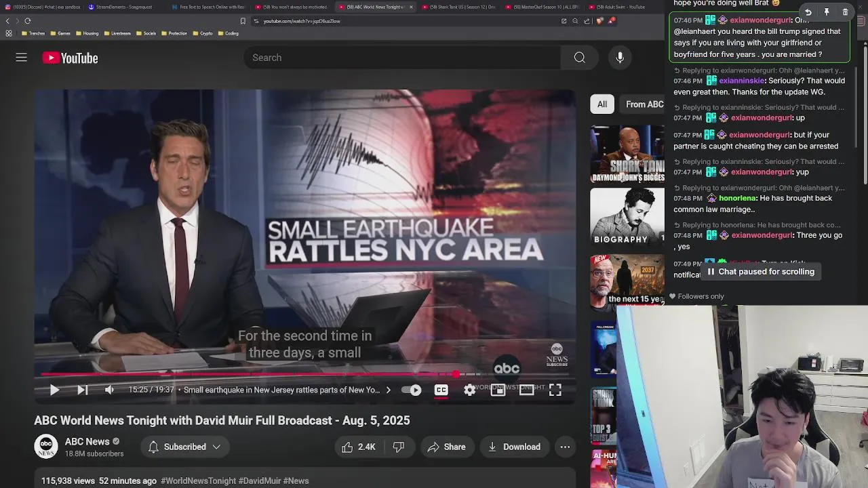Screen dimensions: 868x488
Task: Switch to Free Text to Speech tab
Action: (210, 7)
